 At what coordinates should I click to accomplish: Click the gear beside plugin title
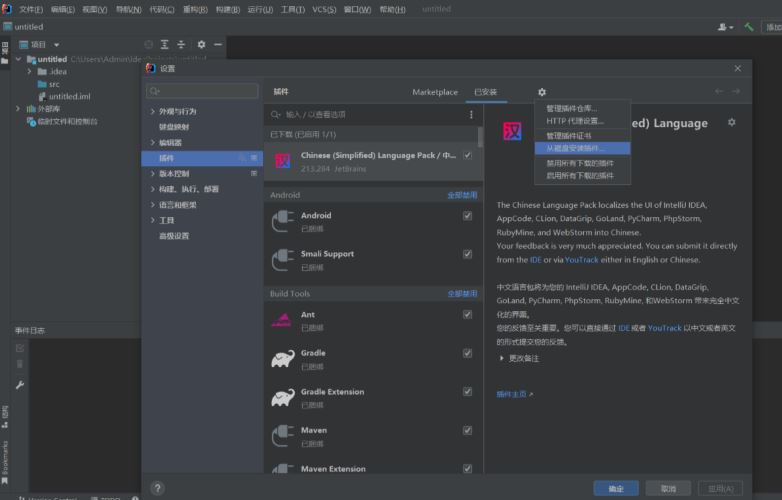[732, 122]
